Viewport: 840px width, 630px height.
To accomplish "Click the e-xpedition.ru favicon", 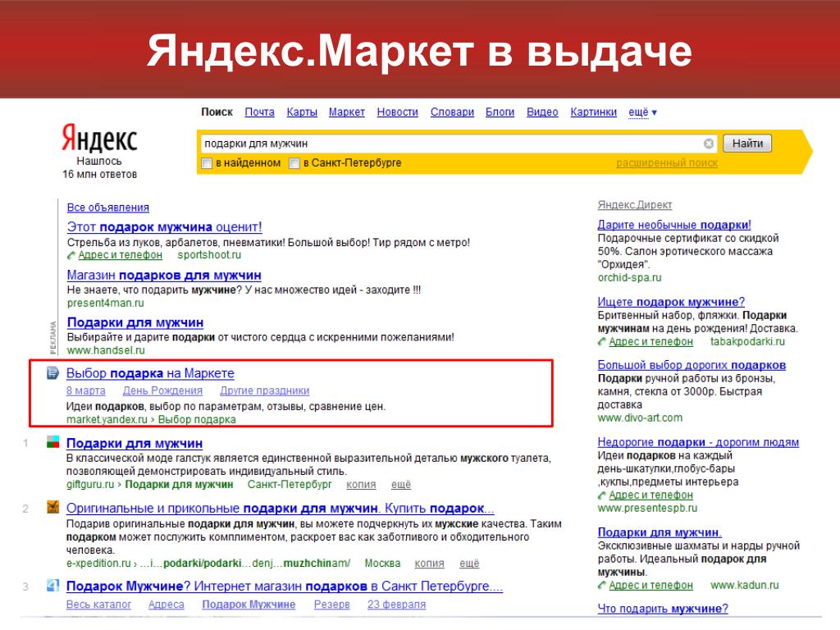I will [53, 507].
